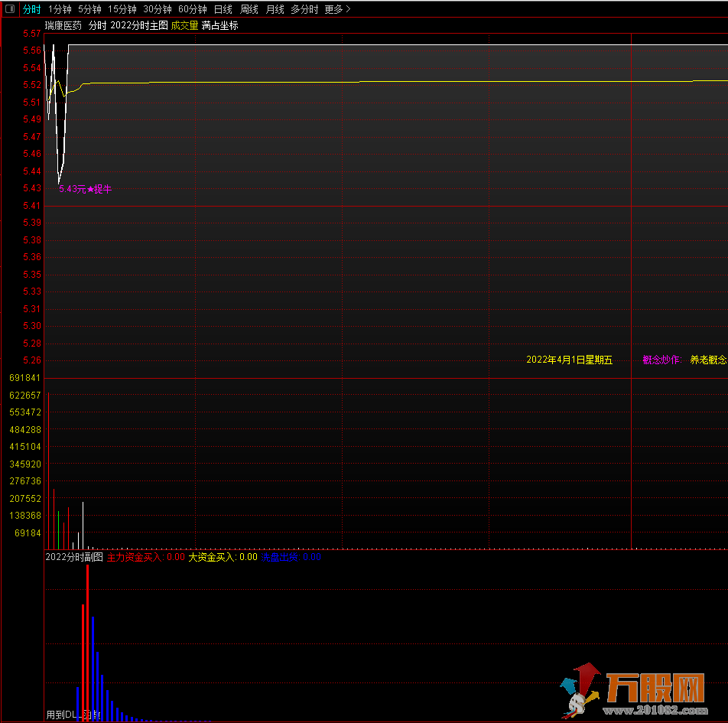The width and height of the screenshot is (728, 723).
Task: Click the yellow 成交量 label
Action: (x=184, y=25)
